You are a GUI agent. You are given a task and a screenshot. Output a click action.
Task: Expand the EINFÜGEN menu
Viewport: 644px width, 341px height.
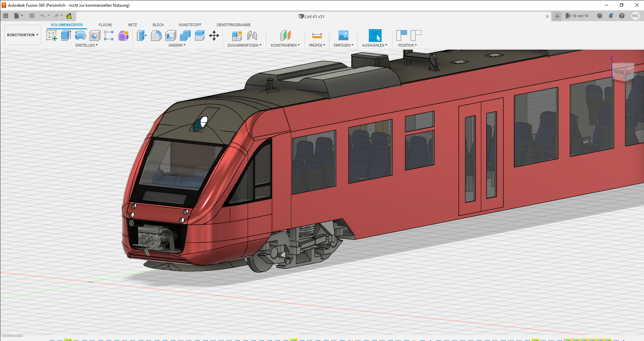[x=344, y=45]
